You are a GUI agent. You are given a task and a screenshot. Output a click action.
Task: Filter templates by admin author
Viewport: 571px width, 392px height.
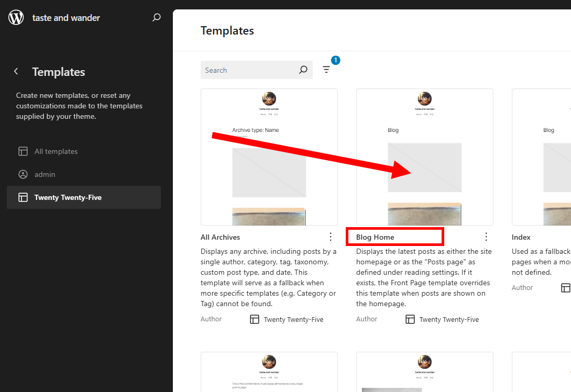84,174
